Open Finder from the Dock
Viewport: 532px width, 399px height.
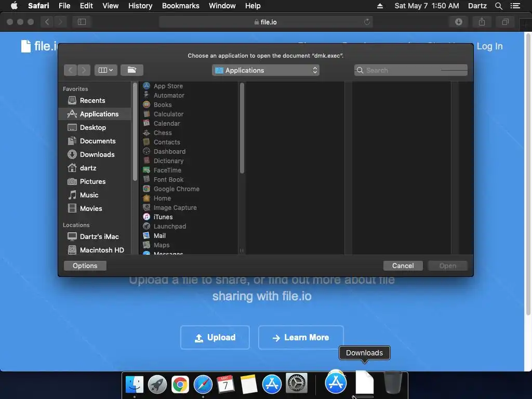pos(135,384)
